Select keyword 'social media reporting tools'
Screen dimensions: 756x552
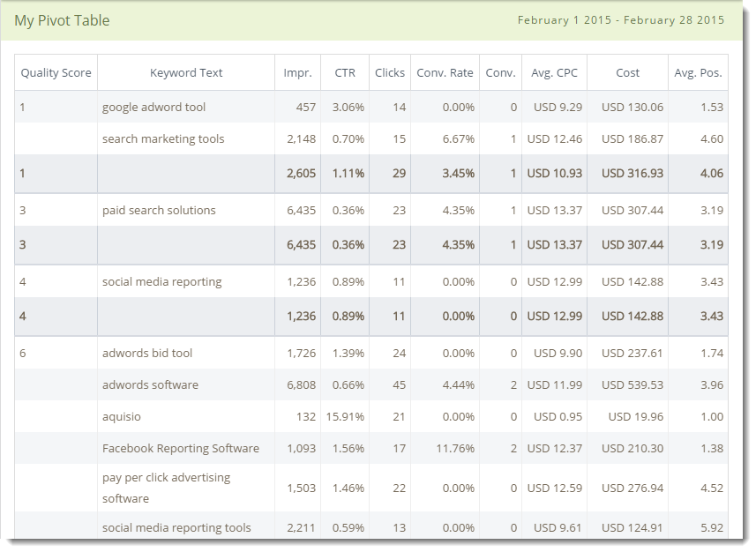(176, 528)
